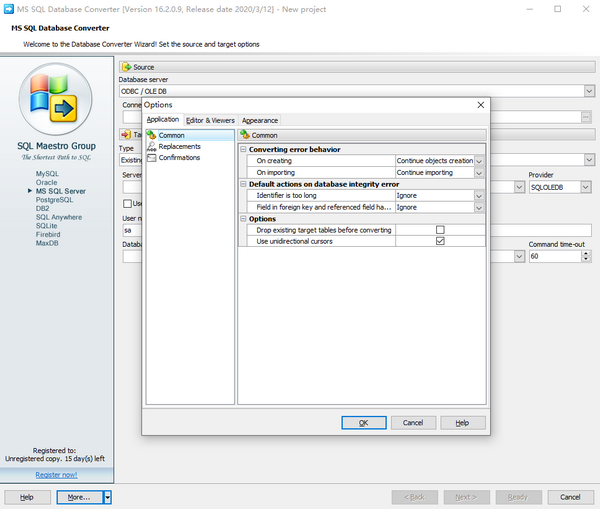600x509 pixels.
Task: Click the SQLite product link
Action: click(46, 226)
